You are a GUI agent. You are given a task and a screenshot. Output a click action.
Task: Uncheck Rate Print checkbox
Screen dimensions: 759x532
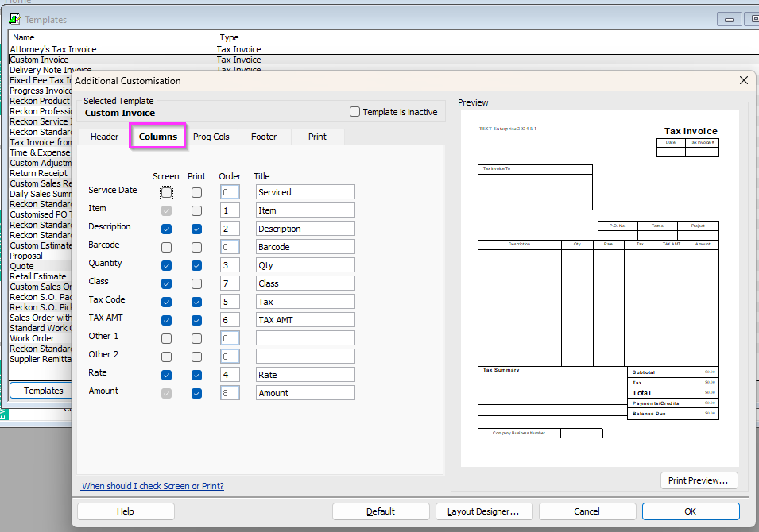196,375
